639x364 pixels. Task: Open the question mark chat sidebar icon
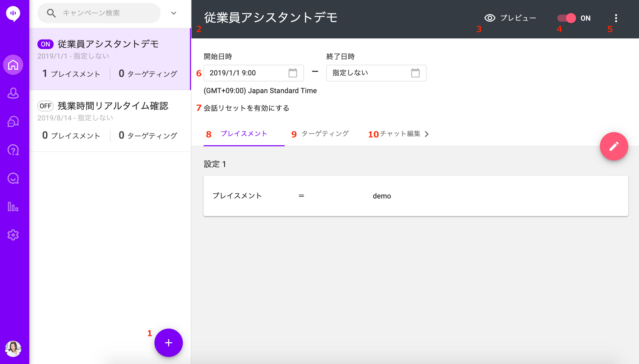pyautogui.click(x=13, y=150)
